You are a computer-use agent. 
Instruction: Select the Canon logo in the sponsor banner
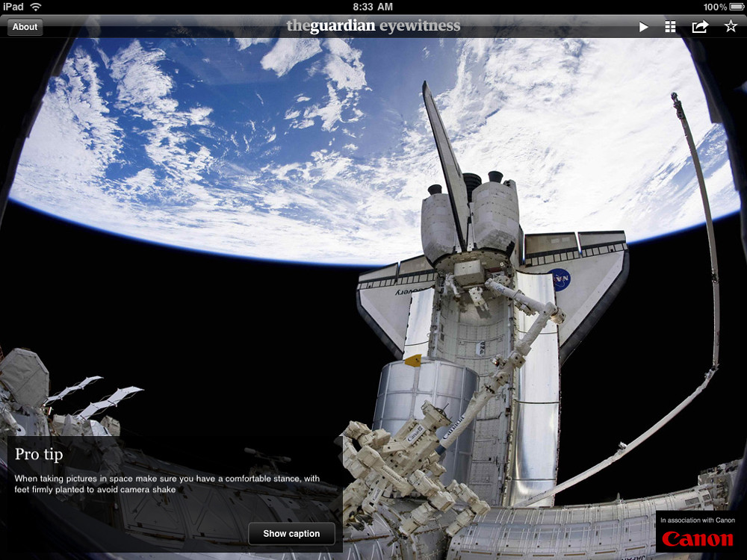coord(698,539)
